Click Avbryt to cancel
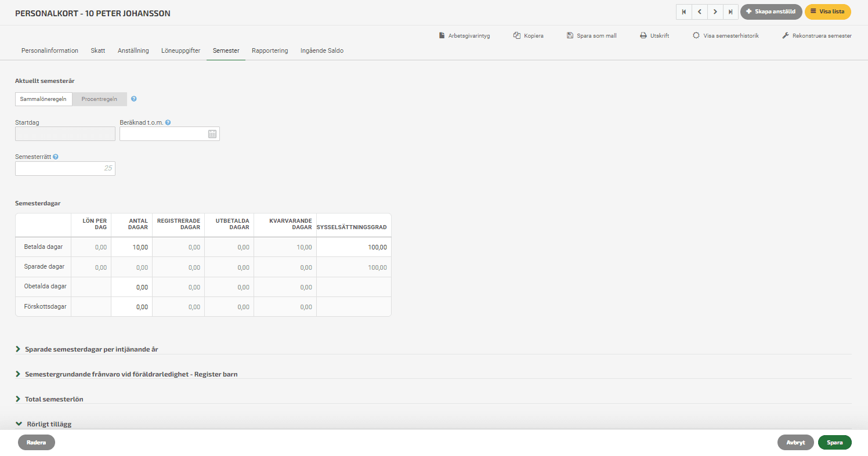 tap(795, 442)
